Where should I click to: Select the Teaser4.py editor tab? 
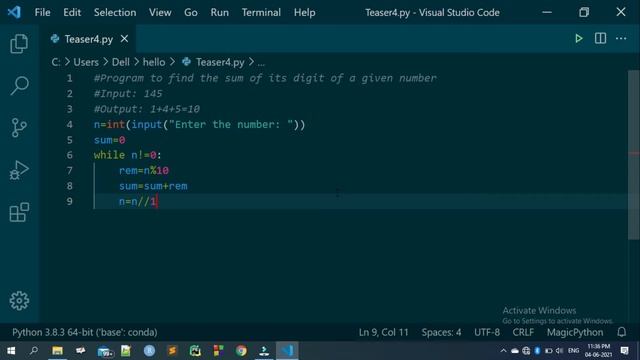[x=88, y=39]
